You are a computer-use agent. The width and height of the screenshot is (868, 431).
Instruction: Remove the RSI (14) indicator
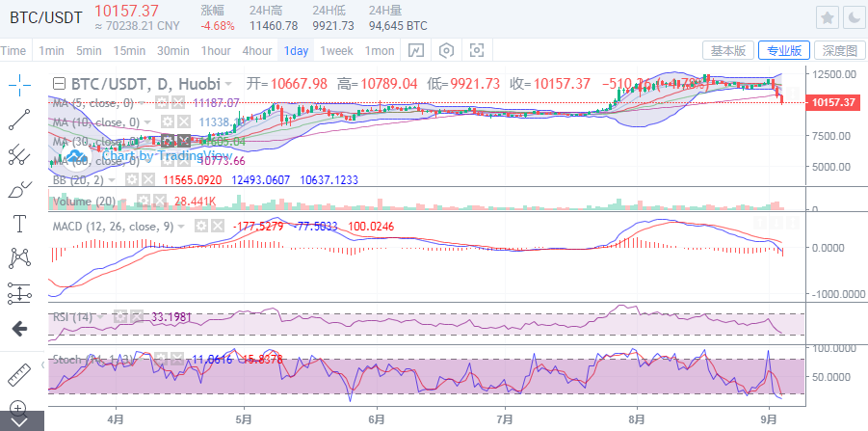[138, 317]
